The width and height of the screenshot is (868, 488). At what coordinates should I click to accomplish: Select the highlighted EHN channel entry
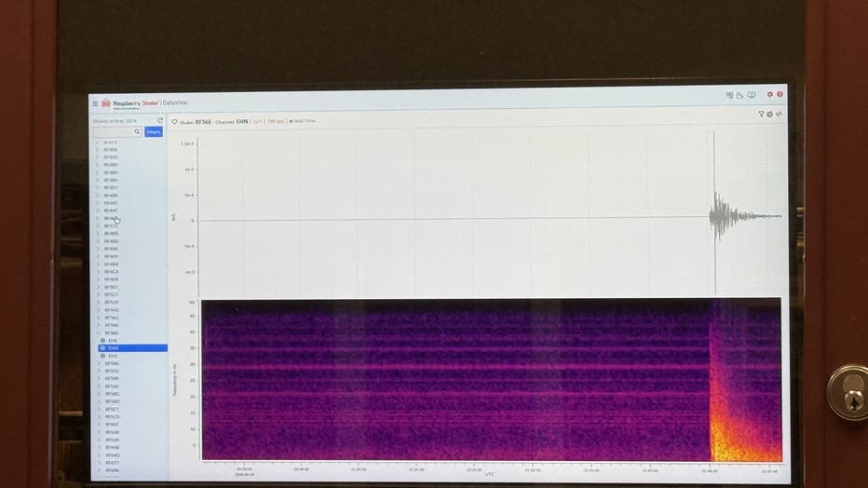pos(133,348)
